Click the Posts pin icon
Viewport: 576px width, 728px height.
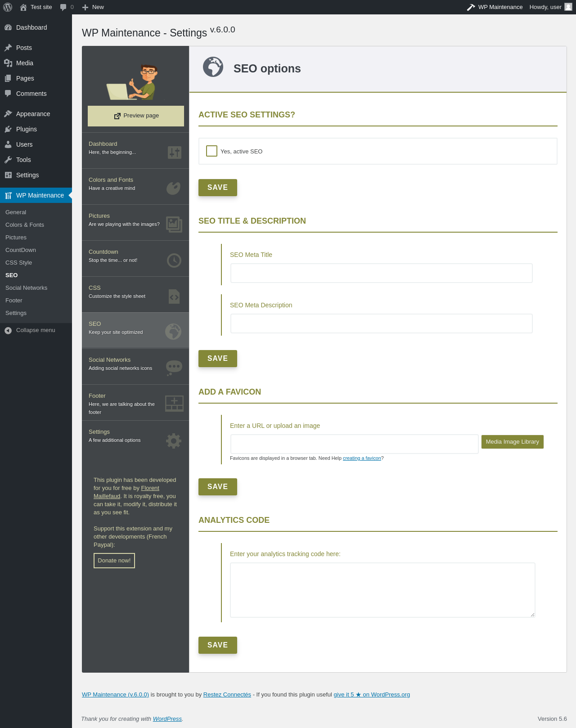click(x=8, y=48)
